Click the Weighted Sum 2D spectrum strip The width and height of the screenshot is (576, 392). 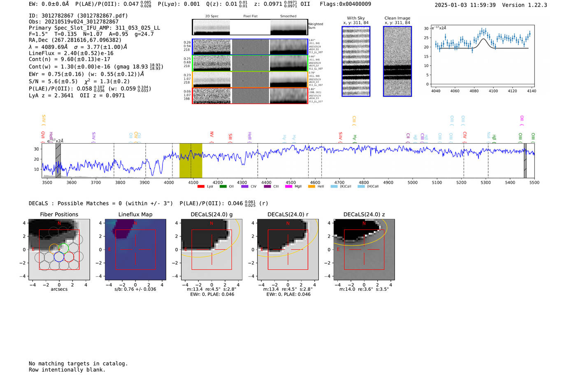coord(250,27)
